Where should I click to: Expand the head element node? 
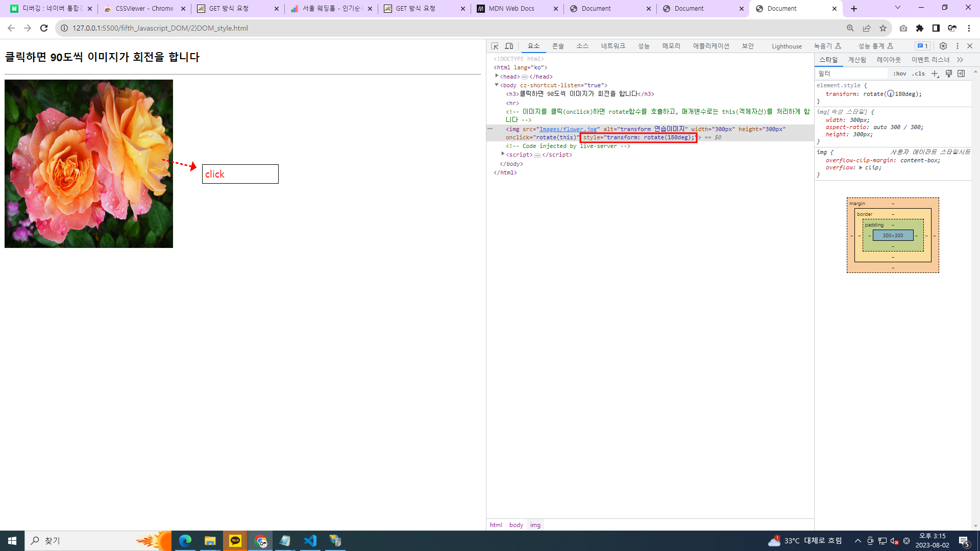click(497, 76)
